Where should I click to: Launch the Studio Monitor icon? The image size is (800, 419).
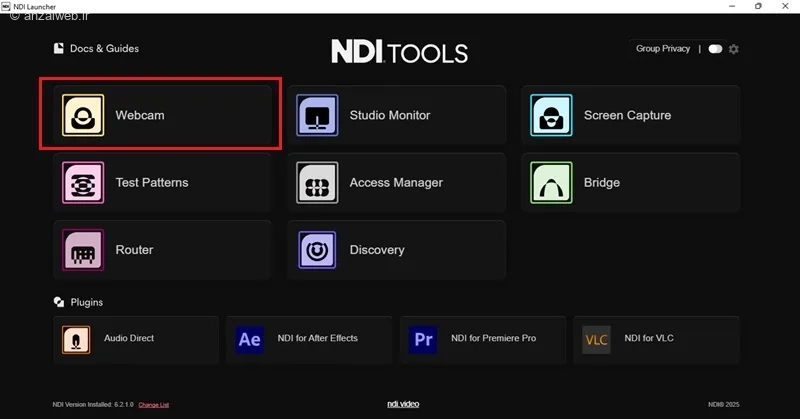317,115
